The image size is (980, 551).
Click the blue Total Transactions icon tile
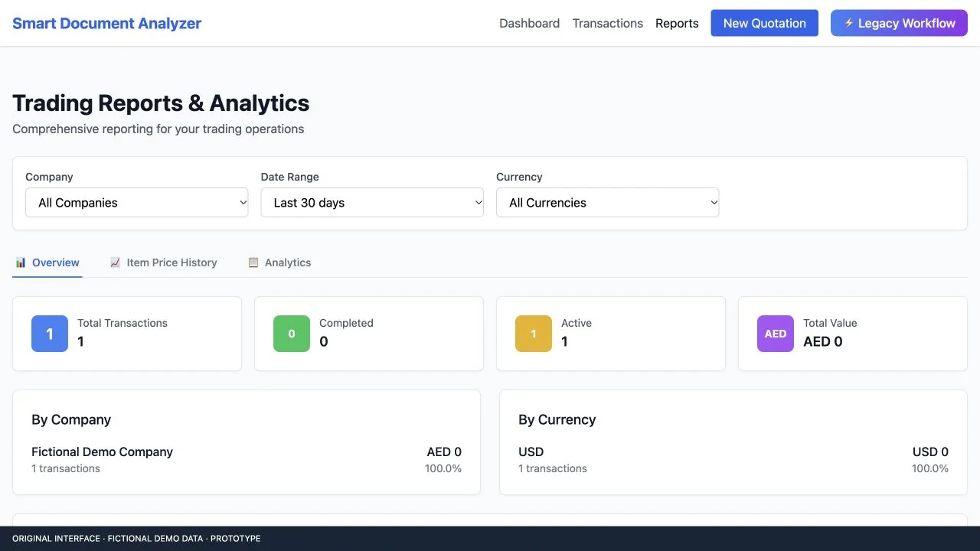coord(50,334)
